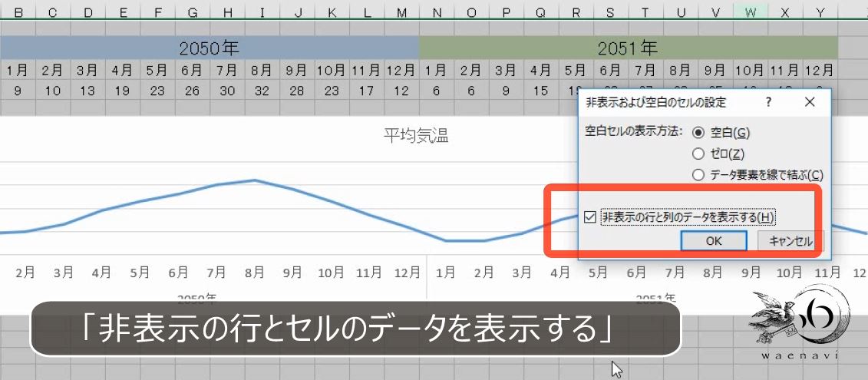This screenshot has width=868, height=380.
Task: Select column header U
Action: [680, 13]
